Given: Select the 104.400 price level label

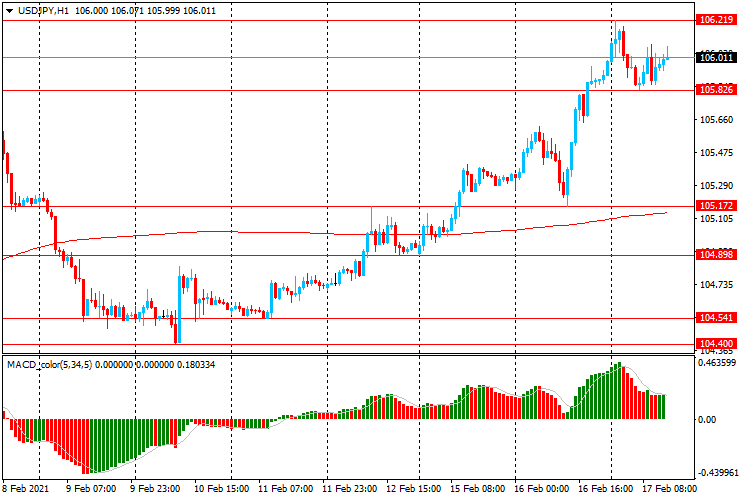Looking at the screenshot, I should coord(716,344).
